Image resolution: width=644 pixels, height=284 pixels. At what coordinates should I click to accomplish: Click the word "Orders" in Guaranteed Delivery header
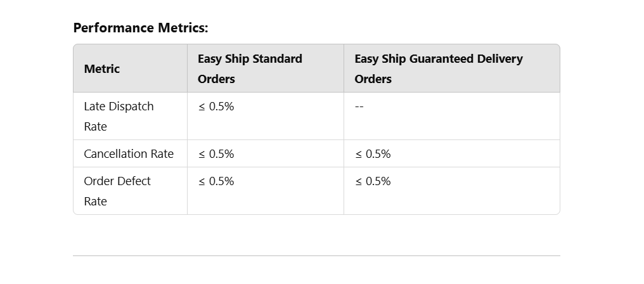(373, 79)
